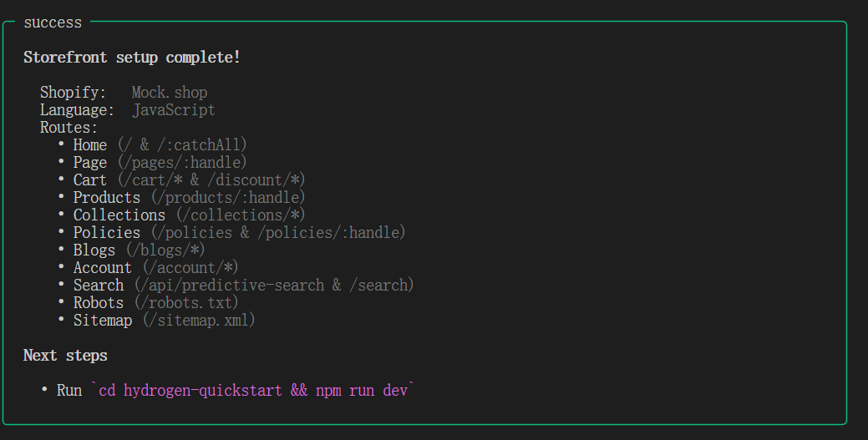Screen dimensions: 868x440
Task: Select the Home route entry
Action: tap(160, 145)
